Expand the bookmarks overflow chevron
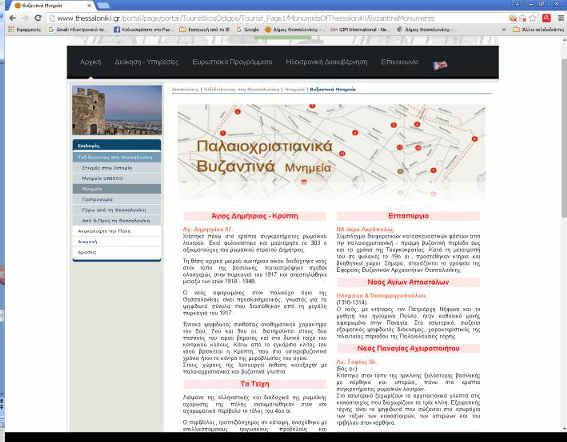 click(x=504, y=30)
